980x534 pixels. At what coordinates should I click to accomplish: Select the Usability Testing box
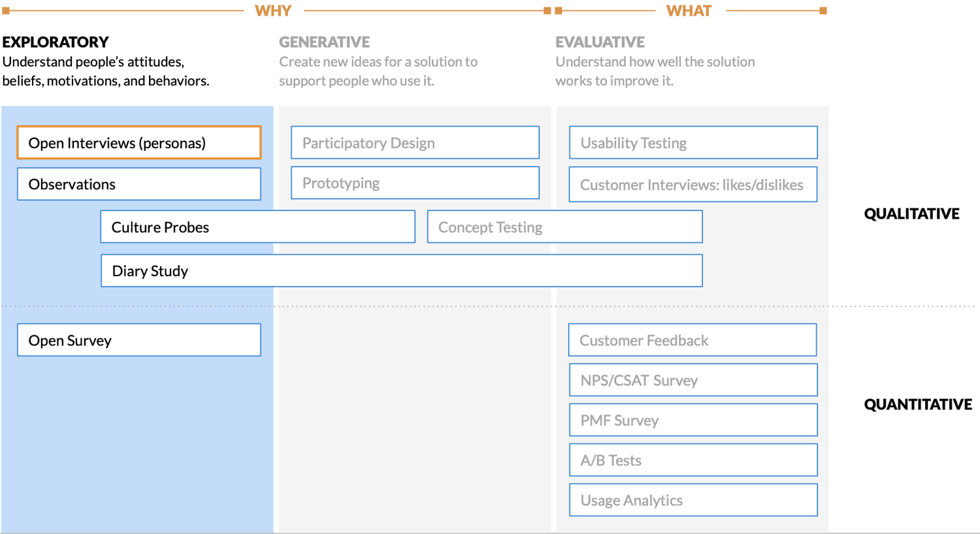(x=693, y=142)
